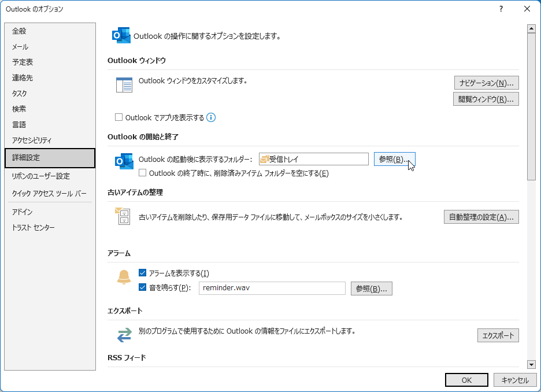Open 自動整理の設定(A)...
The width and height of the screenshot is (541, 392).
click(x=481, y=217)
